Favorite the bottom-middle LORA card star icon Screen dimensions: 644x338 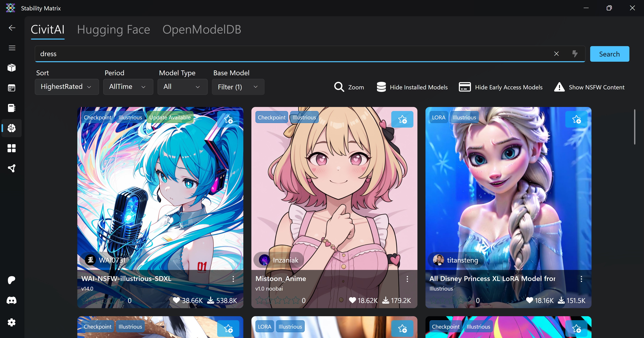(x=402, y=328)
